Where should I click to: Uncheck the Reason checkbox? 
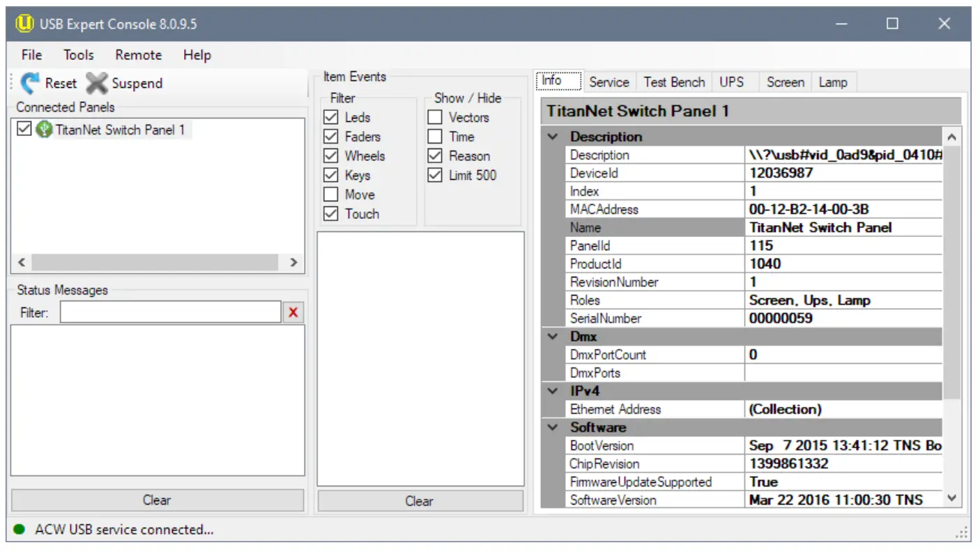pos(435,156)
